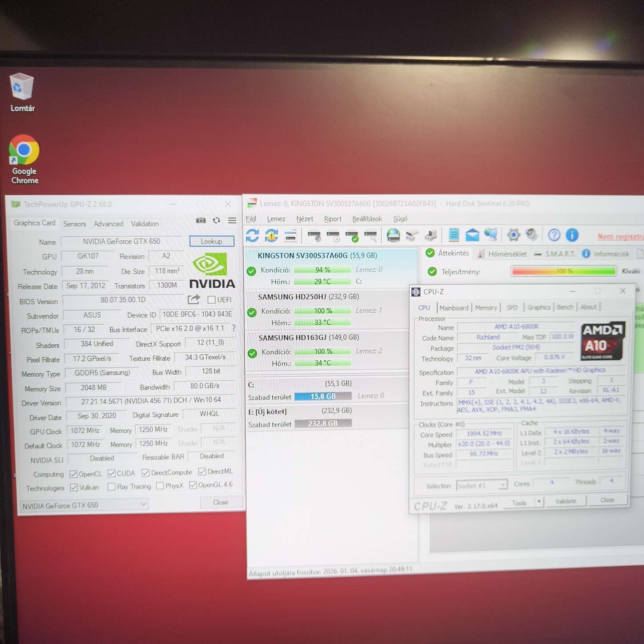Toggle CUDA checkbox

(x=112, y=473)
